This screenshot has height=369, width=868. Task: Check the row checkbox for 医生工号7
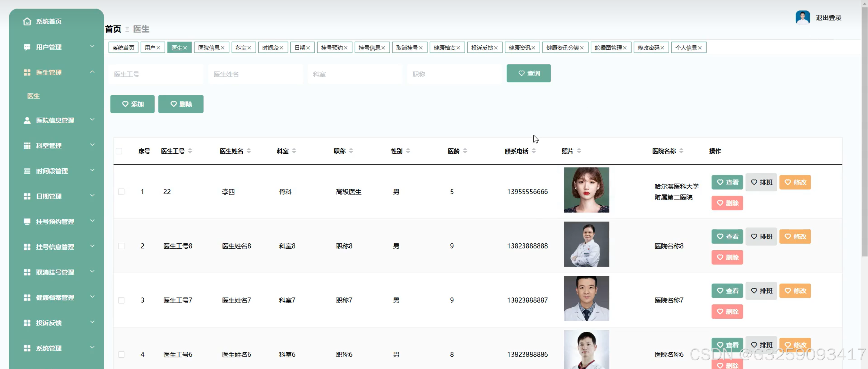coord(121,300)
